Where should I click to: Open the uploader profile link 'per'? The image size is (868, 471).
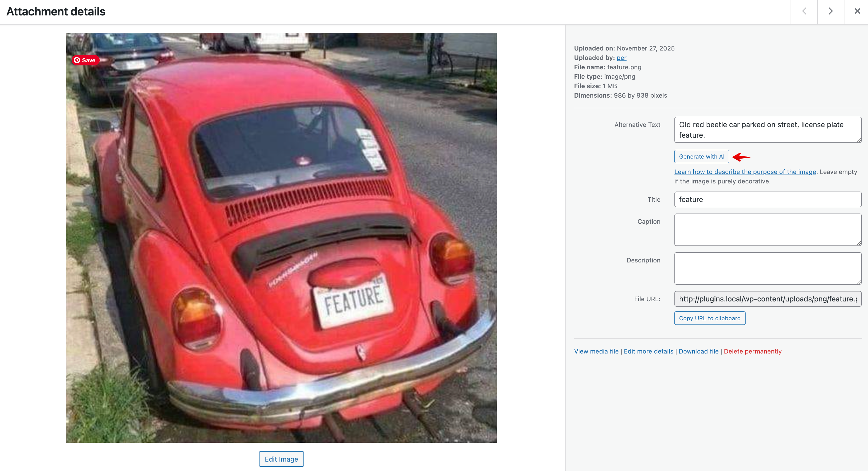(x=621, y=58)
